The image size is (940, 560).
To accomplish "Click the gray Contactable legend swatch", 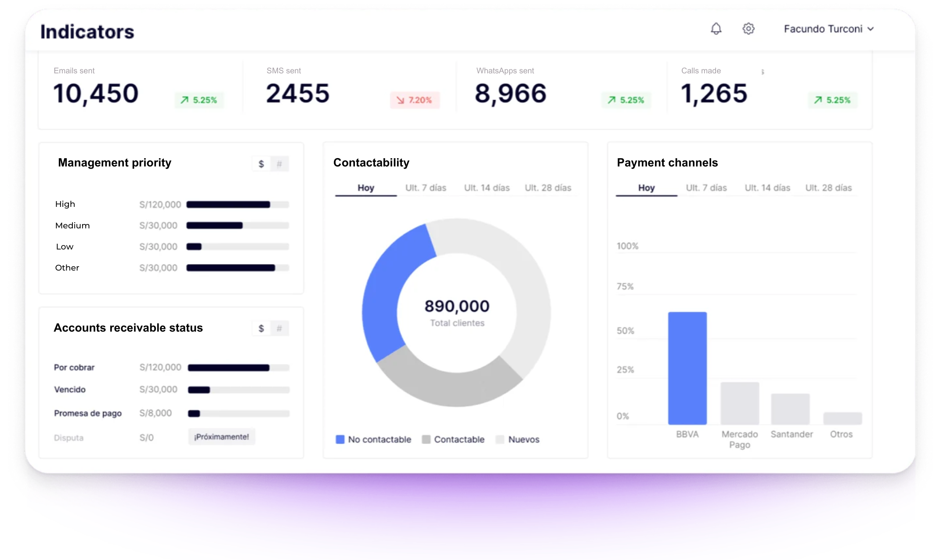I will (x=426, y=440).
